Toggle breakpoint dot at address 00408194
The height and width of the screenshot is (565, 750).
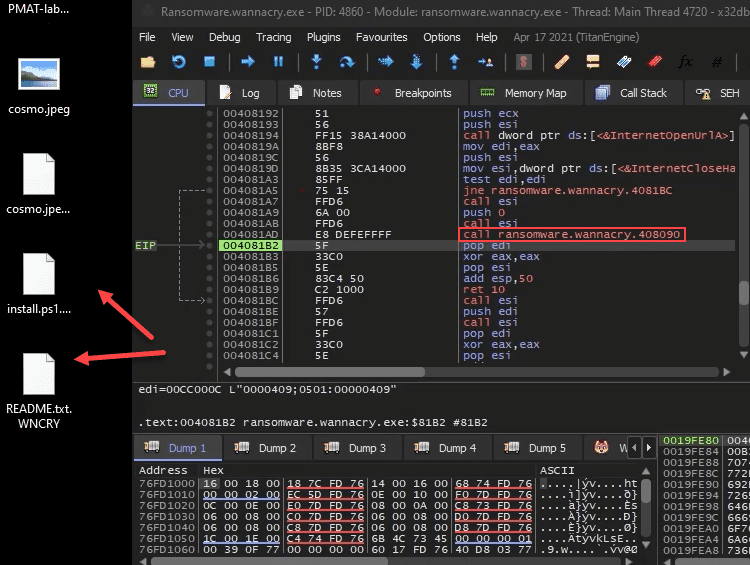tap(210, 135)
